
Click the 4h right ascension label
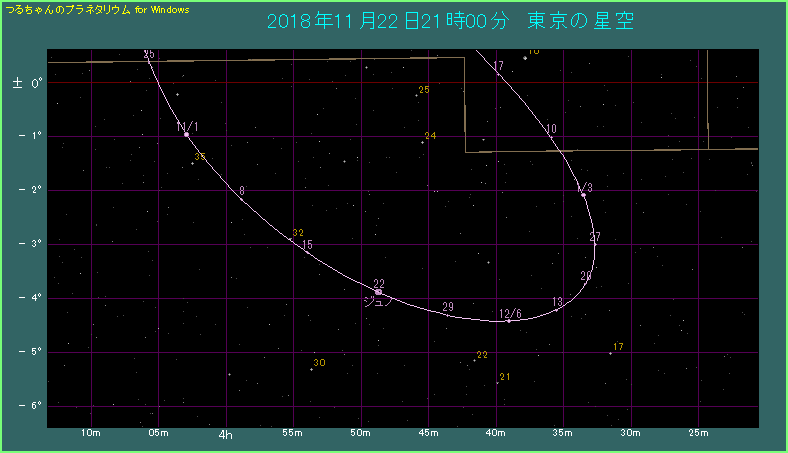226,435
